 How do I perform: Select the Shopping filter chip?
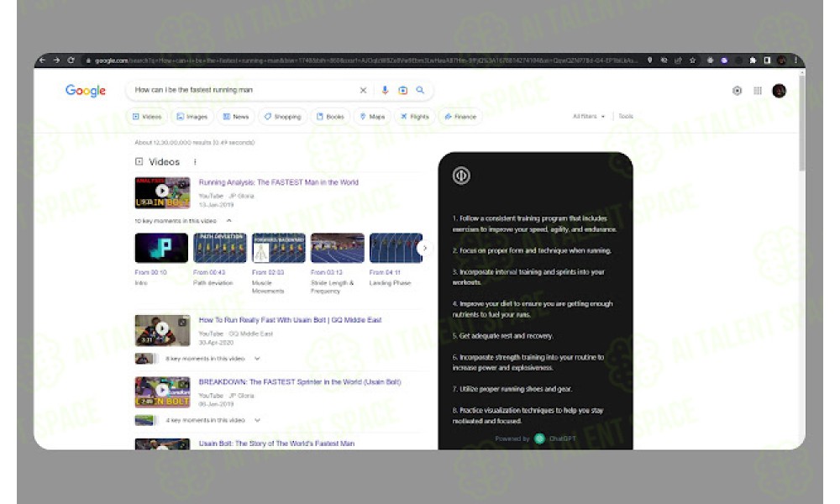pyautogui.click(x=282, y=116)
